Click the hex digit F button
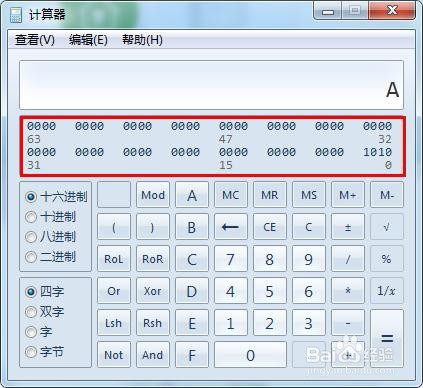 (x=192, y=355)
